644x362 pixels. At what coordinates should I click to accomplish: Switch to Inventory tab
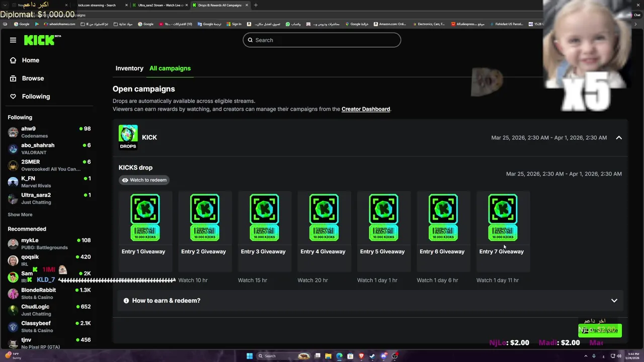point(129,68)
